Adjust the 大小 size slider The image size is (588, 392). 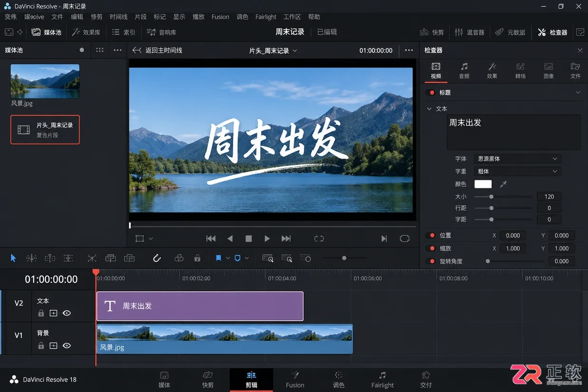(503, 196)
